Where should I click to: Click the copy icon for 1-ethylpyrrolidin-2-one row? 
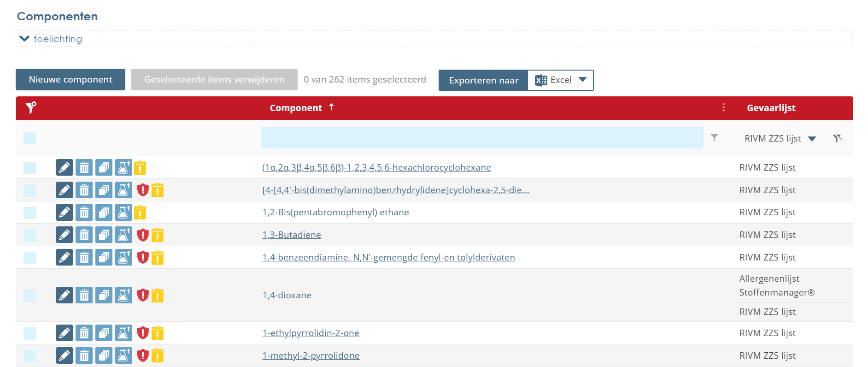click(x=104, y=333)
